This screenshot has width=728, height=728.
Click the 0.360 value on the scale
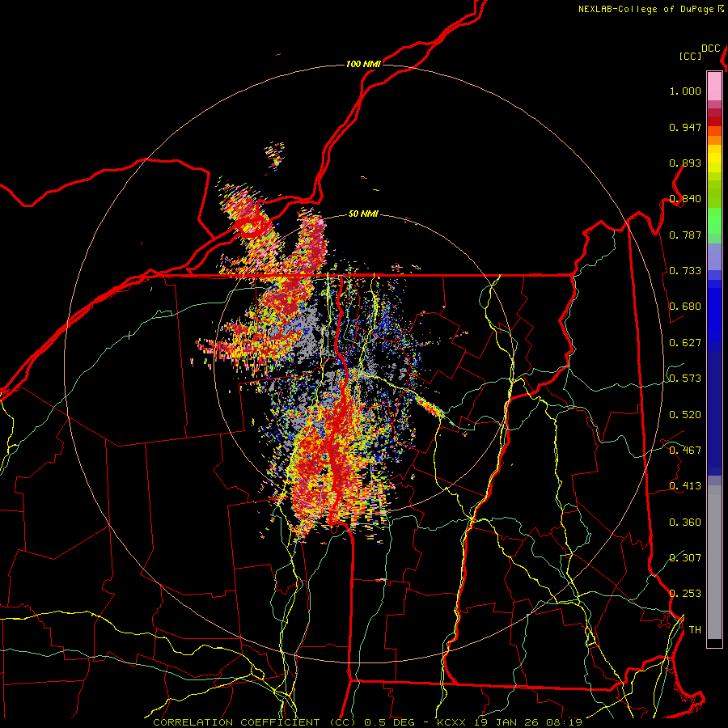click(685, 523)
